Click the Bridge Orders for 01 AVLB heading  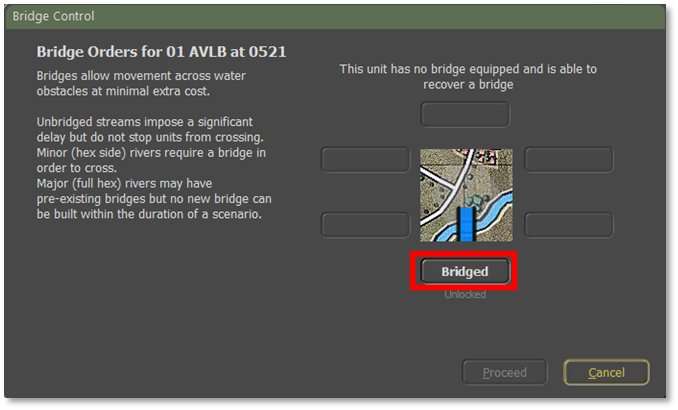point(161,51)
